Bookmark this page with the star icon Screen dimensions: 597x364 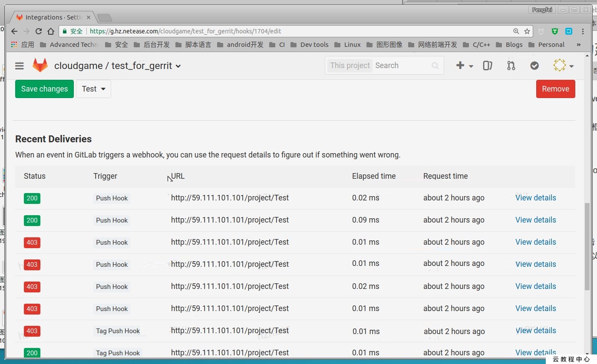point(527,31)
